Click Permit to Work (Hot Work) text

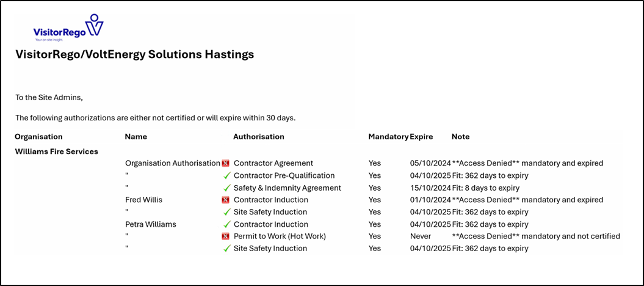click(x=279, y=237)
